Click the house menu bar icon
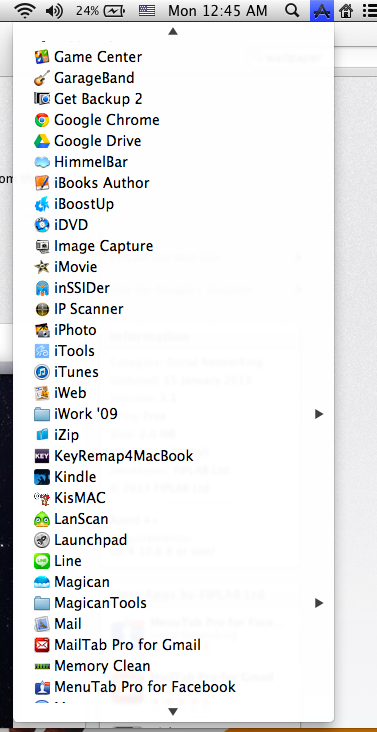Image resolution: width=377 pixels, height=732 pixels. pos(346,10)
